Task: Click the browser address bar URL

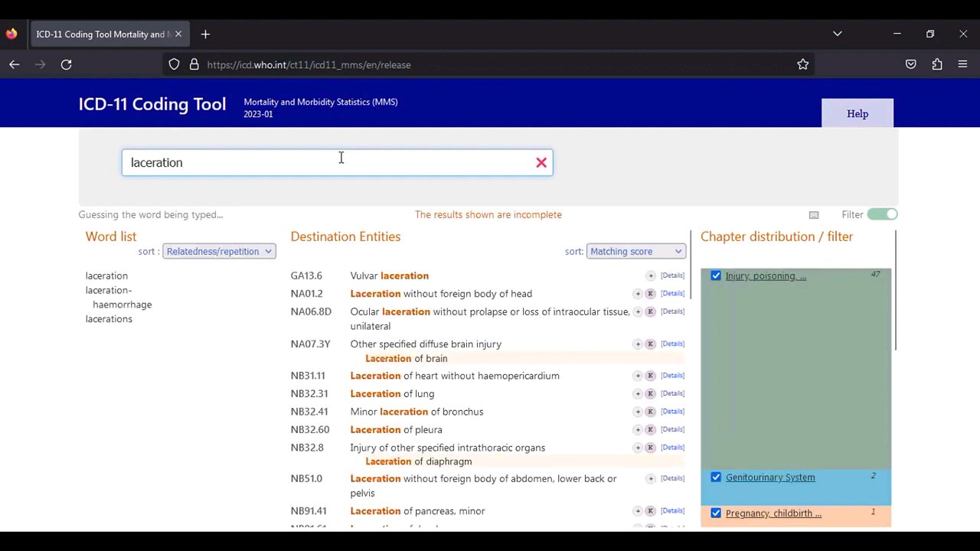Action: coord(309,65)
